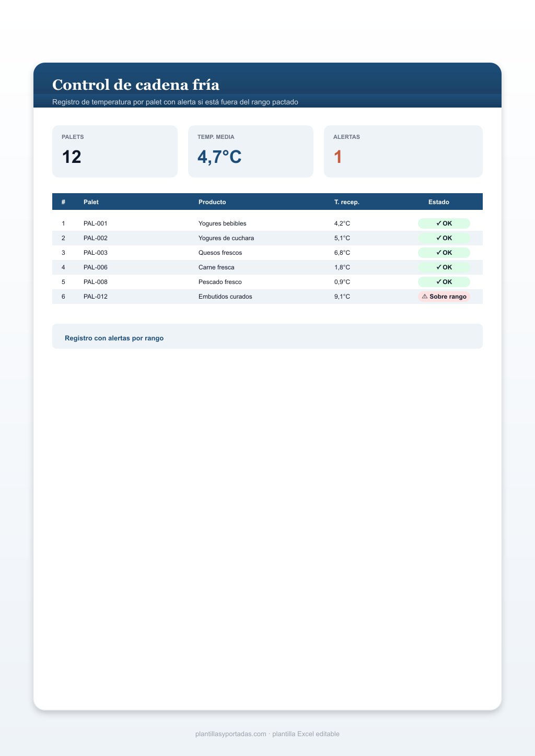Click the OK badge for PAL-008
The image size is (535, 756).
pyautogui.click(x=444, y=282)
